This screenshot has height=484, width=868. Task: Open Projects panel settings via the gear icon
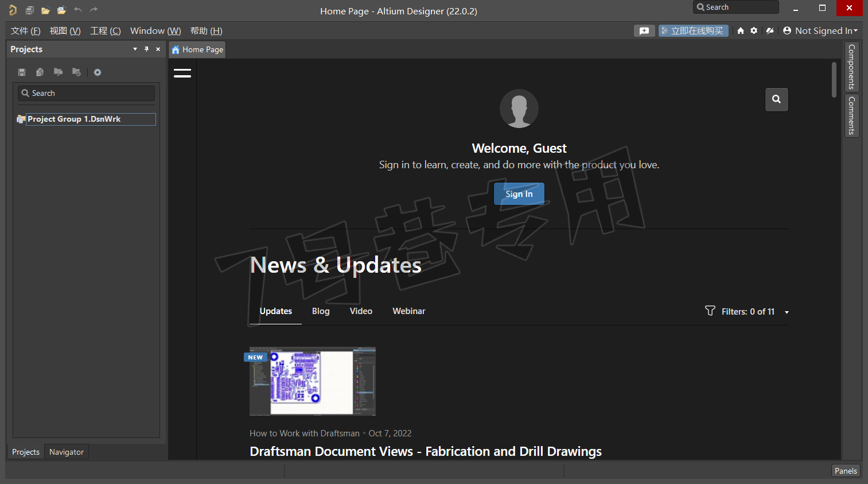tap(98, 72)
